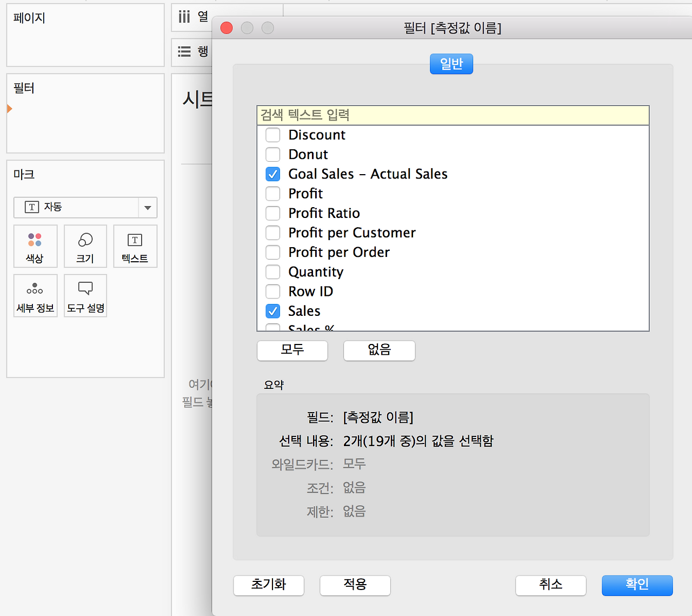Click the 적용 (Apply) button

[355, 585]
